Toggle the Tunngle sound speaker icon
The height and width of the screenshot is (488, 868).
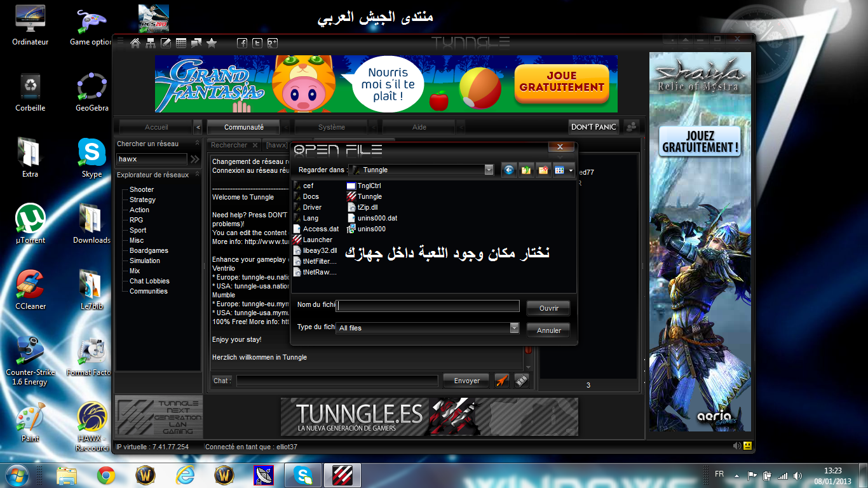tap(736, 446)
